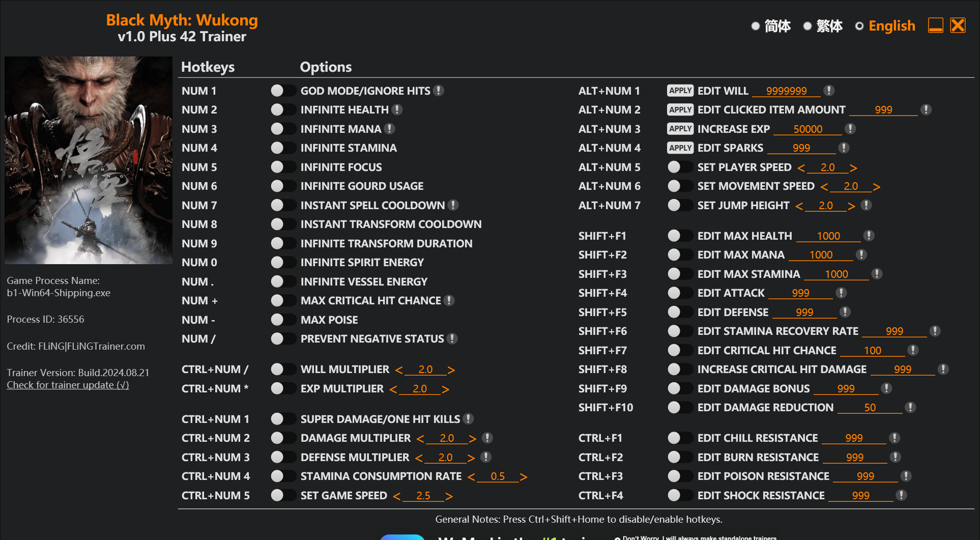Select the English language option

pos(885,26)
